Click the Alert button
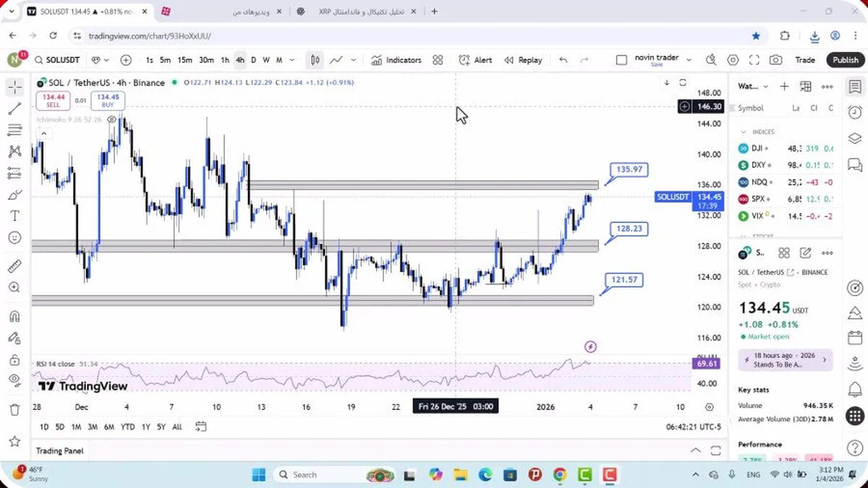 [x=475, y=60]
